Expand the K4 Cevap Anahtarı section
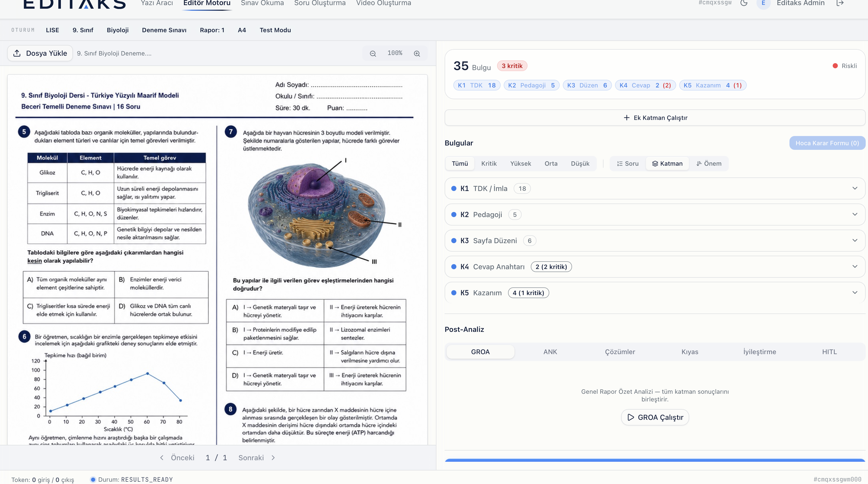 (654, 266)
